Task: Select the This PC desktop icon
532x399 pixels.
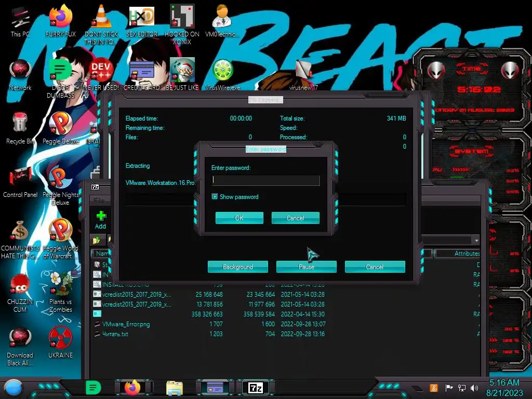Action: [x=20, y=22]
